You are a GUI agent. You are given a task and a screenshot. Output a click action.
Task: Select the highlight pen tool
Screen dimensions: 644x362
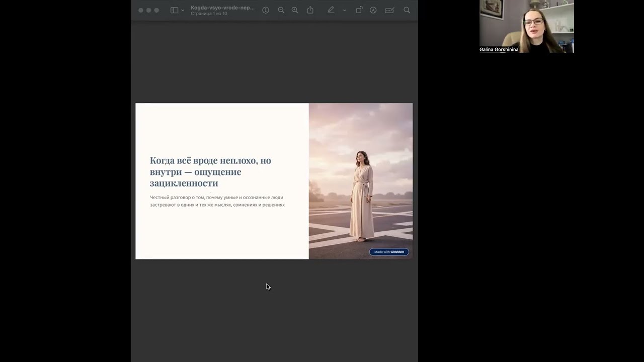tap(331, 10)
